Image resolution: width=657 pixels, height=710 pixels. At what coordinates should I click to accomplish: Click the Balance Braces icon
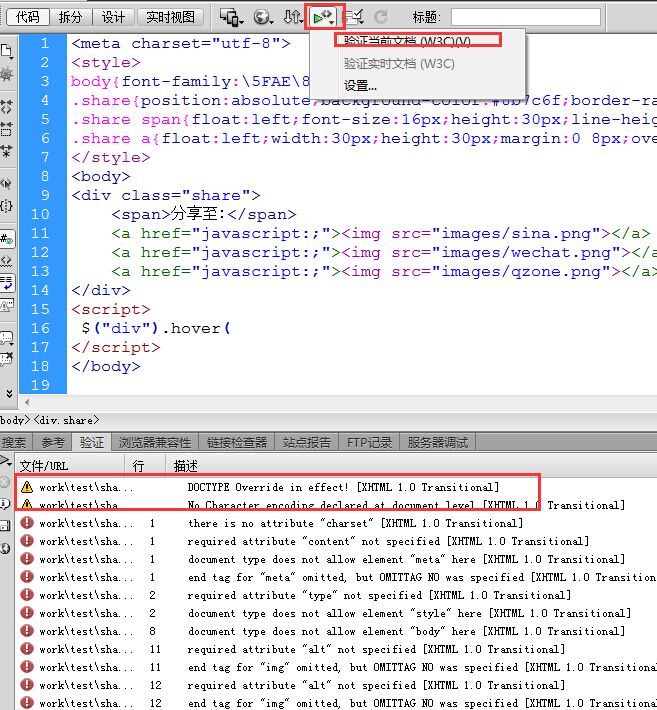6,206
